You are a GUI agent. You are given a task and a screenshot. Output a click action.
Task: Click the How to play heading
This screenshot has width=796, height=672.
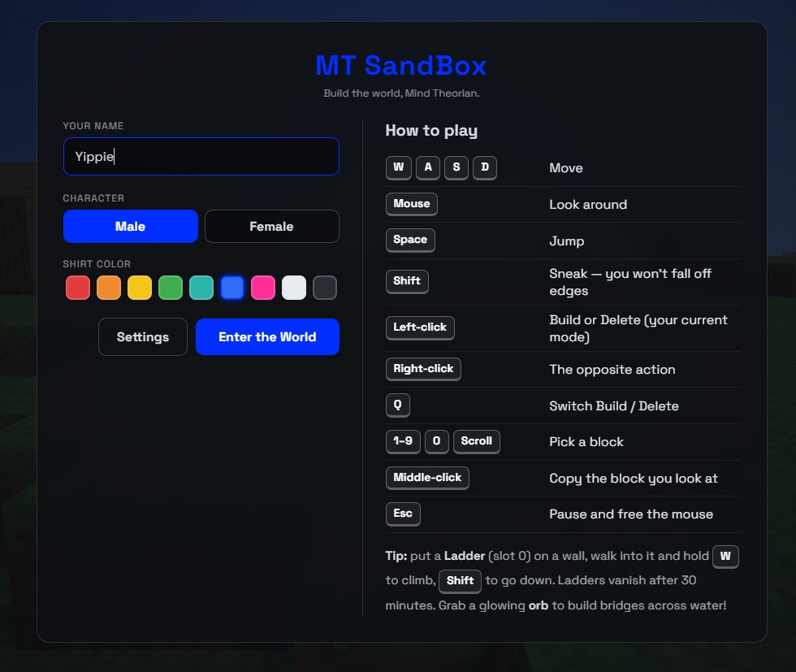[431, 131]
